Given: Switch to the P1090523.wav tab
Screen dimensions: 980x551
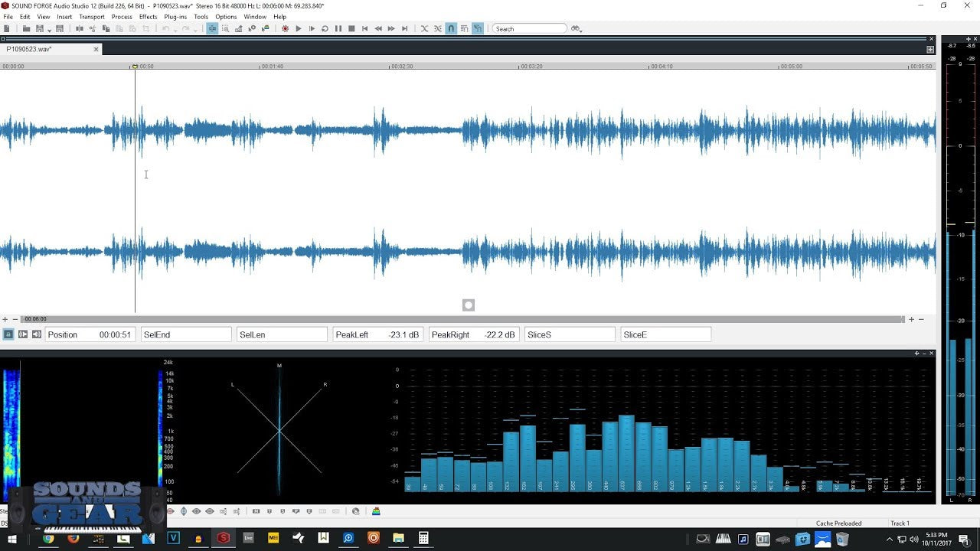Looking at the screenshot, I should [29, 49].
